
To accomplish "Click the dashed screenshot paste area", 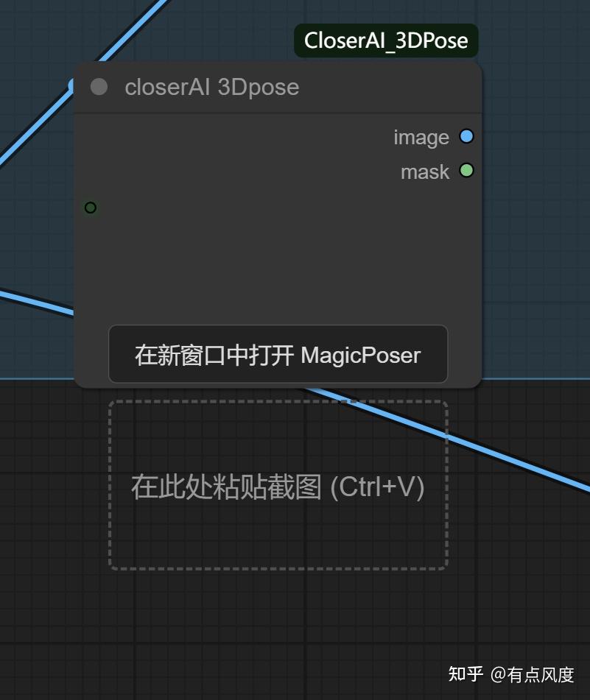I will [278, 487].
